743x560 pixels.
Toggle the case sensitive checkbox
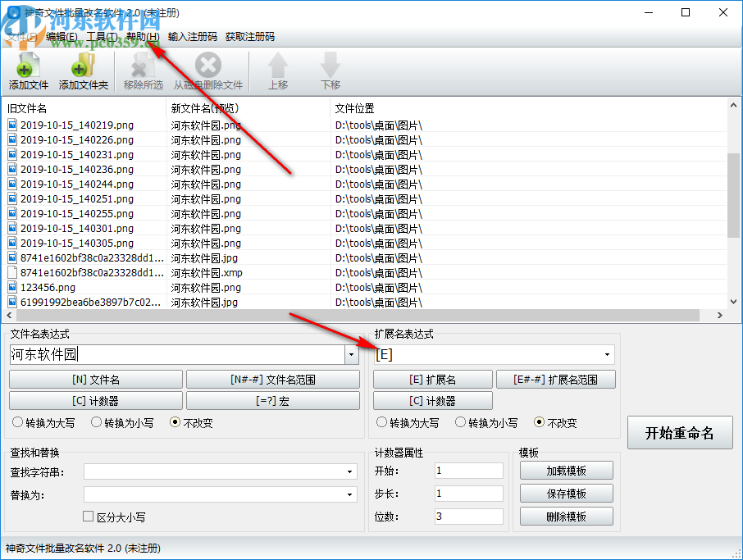[88, 517]
